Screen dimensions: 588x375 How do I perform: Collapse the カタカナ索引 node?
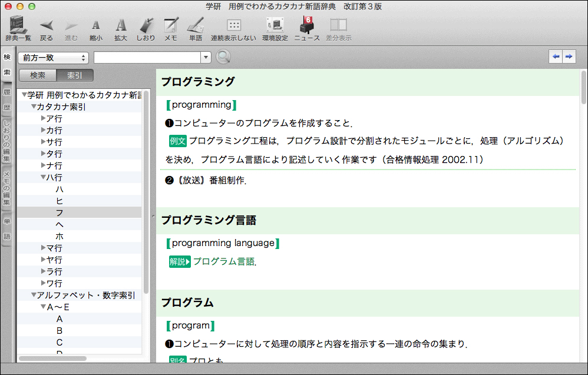tap(34, 107)
